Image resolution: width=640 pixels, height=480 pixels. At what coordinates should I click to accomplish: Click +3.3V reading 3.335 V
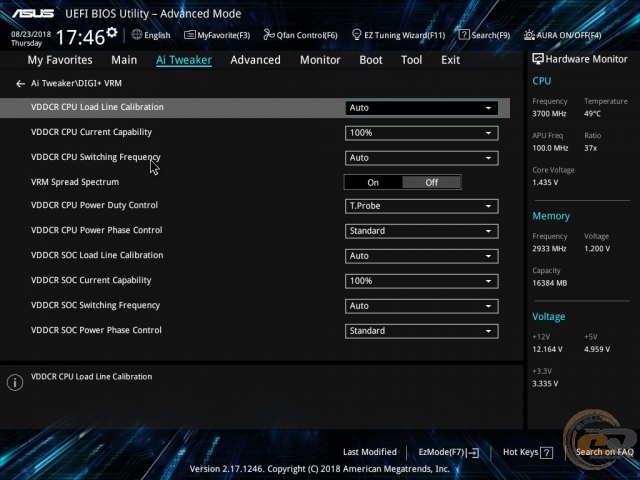pos(545,384)
